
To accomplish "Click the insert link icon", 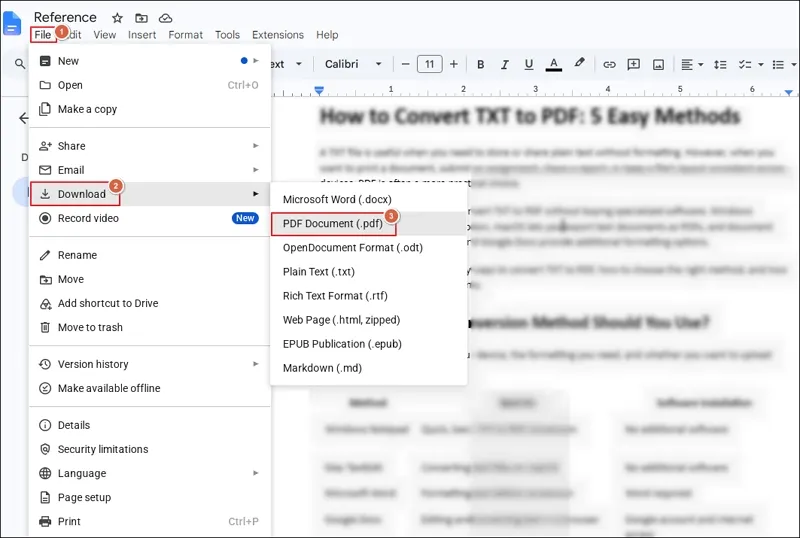I will tap(609, 64).
